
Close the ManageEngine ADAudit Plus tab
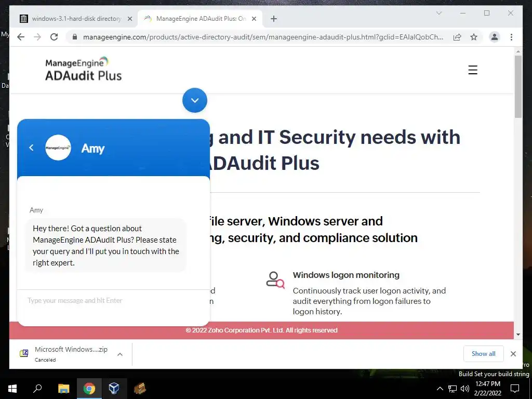click(x=254, y=19)
